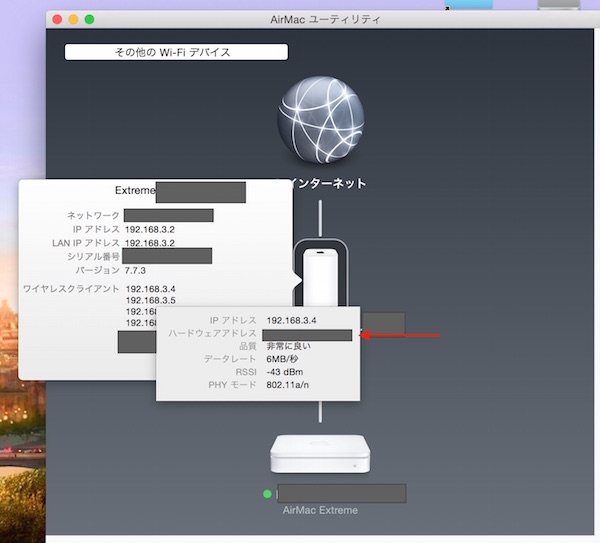This screenshot has height=543, width=600.
Task: Close the AirMac Utility window
Action: pos(56,19)
